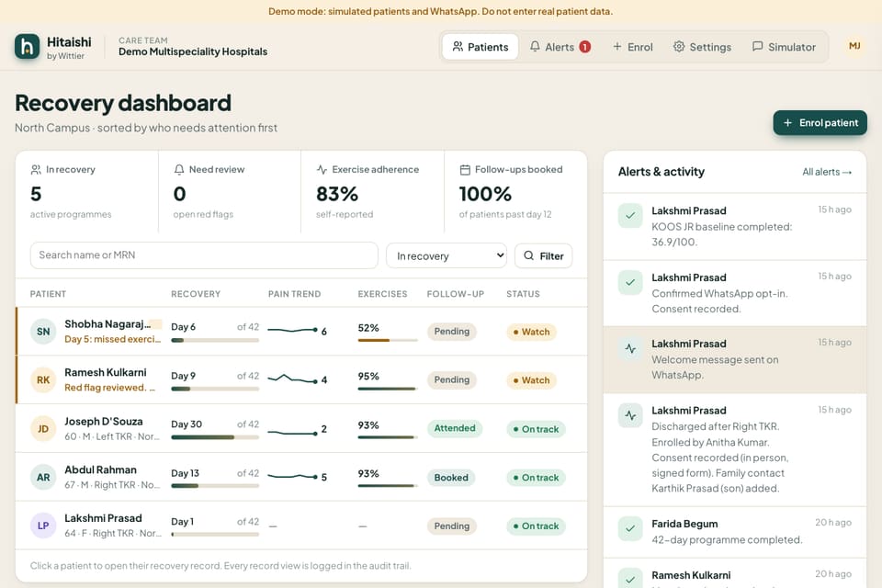Click the Settings gear icon

679,47
